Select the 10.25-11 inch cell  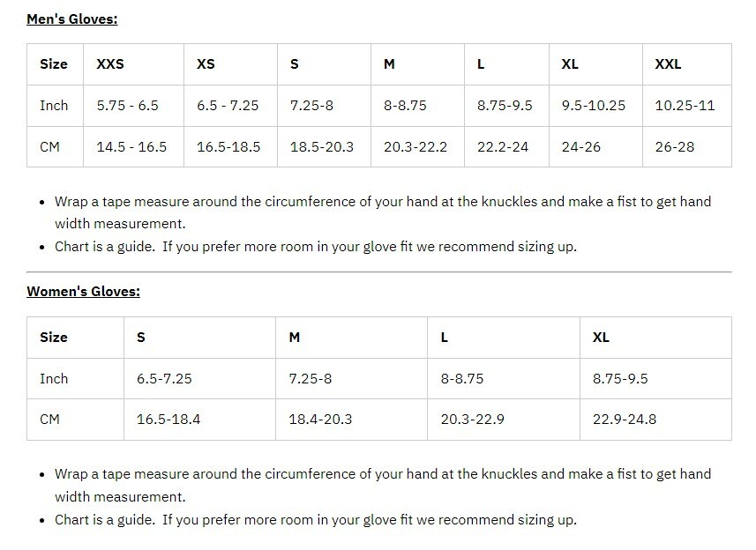(x=685, y=106)
